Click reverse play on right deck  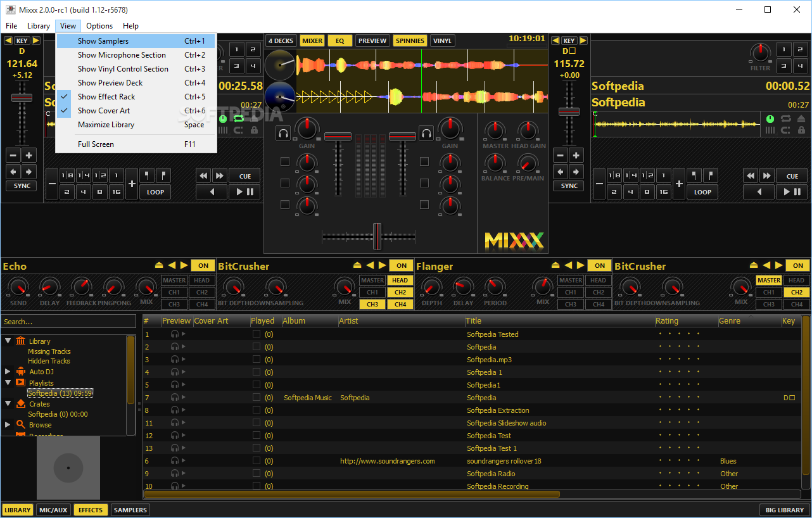tap(759, 192)
